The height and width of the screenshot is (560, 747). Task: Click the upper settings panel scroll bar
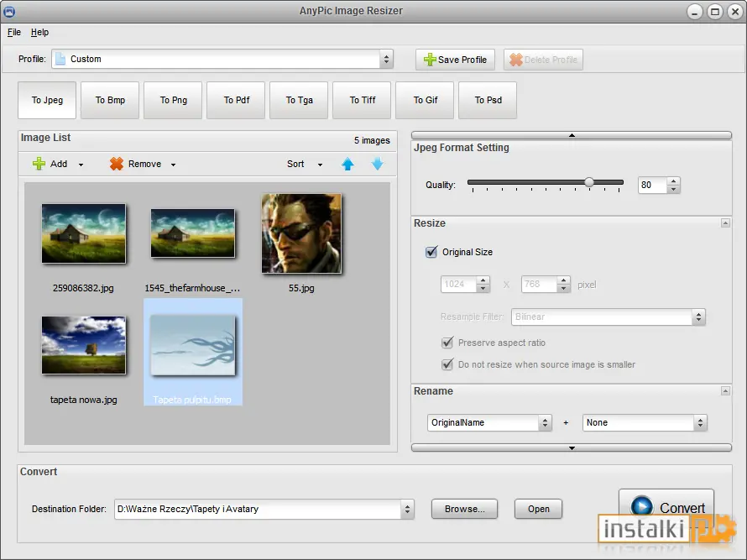(x=572, y=135)
